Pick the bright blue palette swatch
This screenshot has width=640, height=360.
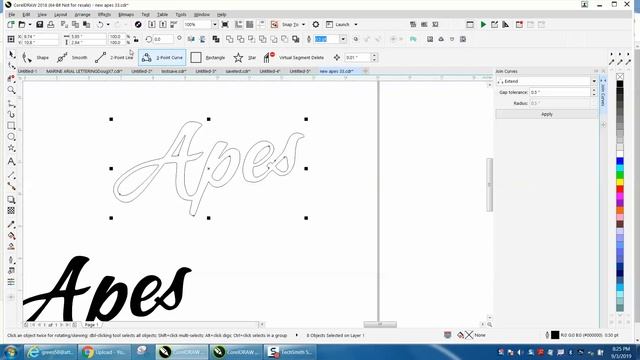click(x=620, y=161)
